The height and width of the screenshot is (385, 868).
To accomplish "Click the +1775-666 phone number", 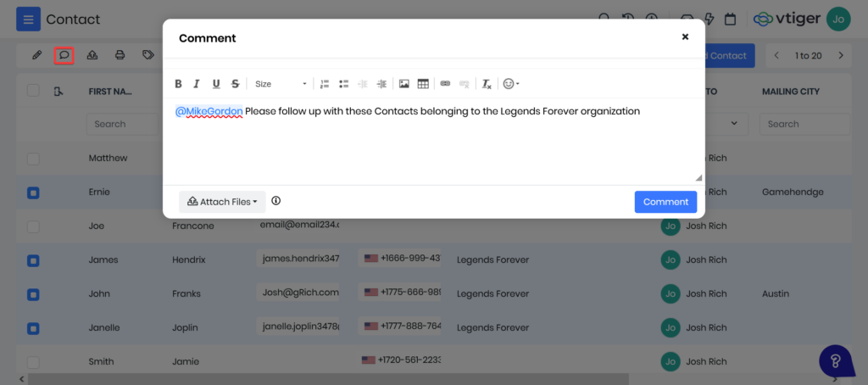I will tap(400, 292).
